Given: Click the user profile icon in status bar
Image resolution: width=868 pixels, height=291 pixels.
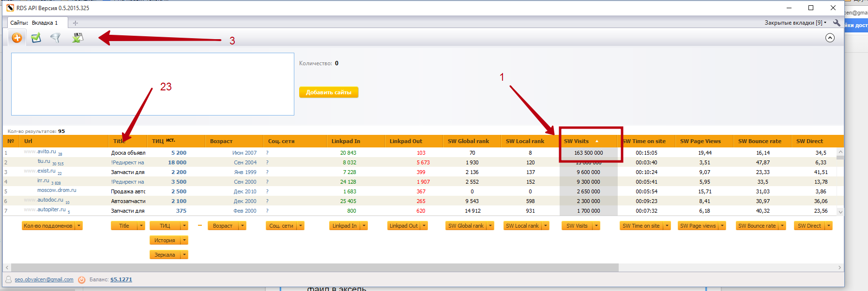Looking at the screenshot, I should pos(8,279).
